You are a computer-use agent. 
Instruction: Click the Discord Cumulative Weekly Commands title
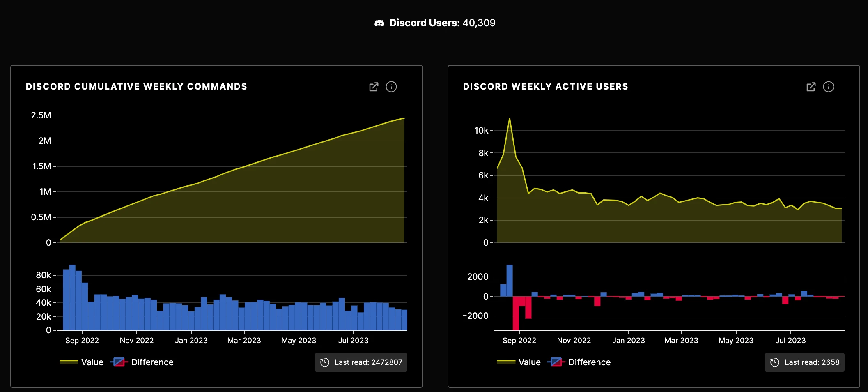click(x=136, y=87)
